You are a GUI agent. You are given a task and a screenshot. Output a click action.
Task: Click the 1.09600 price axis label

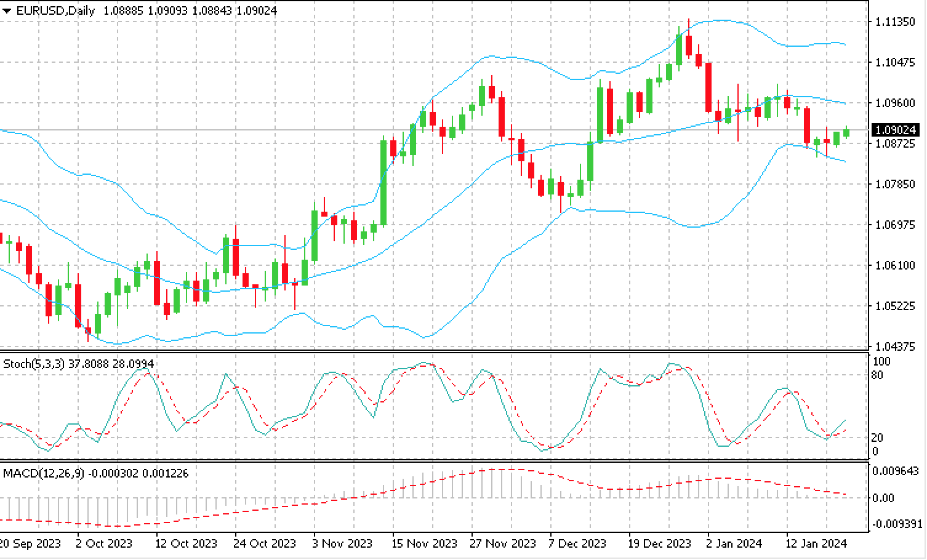[x=894, y=103]
